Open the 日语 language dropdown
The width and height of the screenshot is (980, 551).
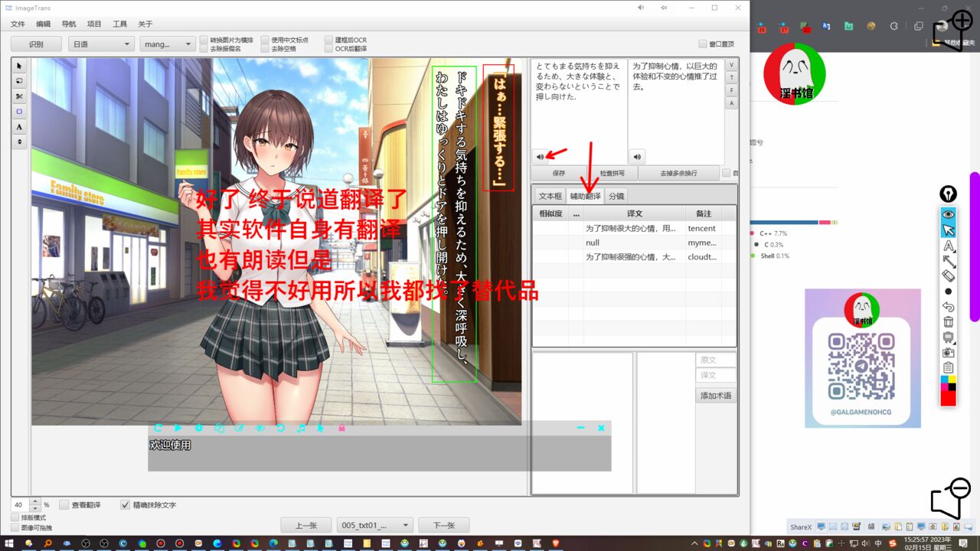[101, 44]
